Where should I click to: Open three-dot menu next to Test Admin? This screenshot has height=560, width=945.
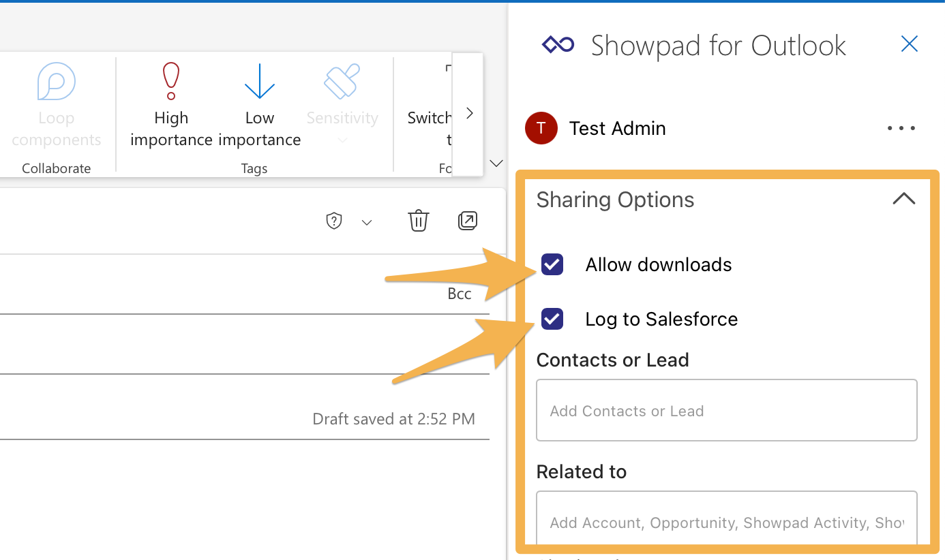(x=901, y=128)
